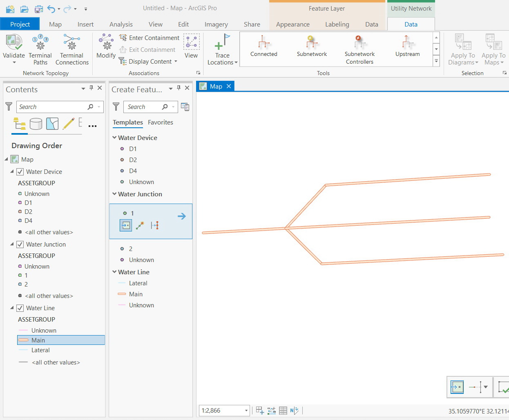The height and width of the screenshot is (420, 509).
Task: Switch to the Analysis ribbon tab
Action: (x=121, y=24)
